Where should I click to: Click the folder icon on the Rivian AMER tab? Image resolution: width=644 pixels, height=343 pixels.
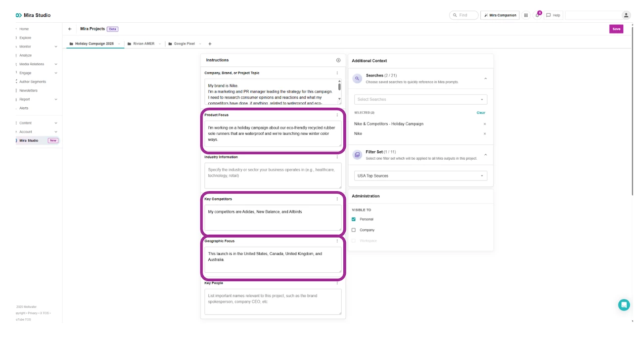(x=129, y=43)
